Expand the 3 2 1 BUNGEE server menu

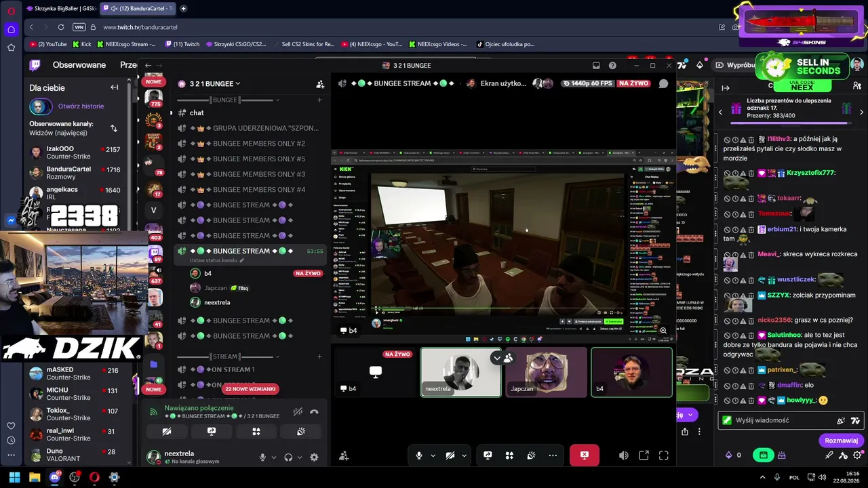pos(214,84)
